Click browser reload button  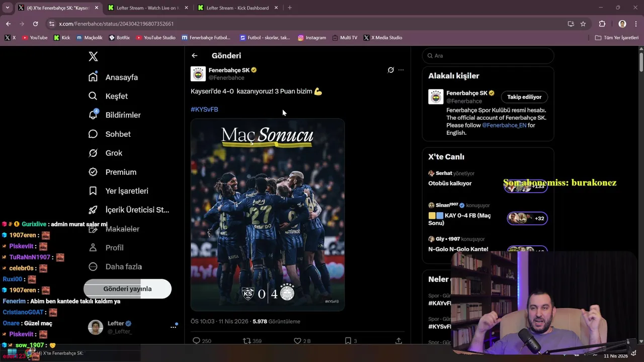point(35,24)
